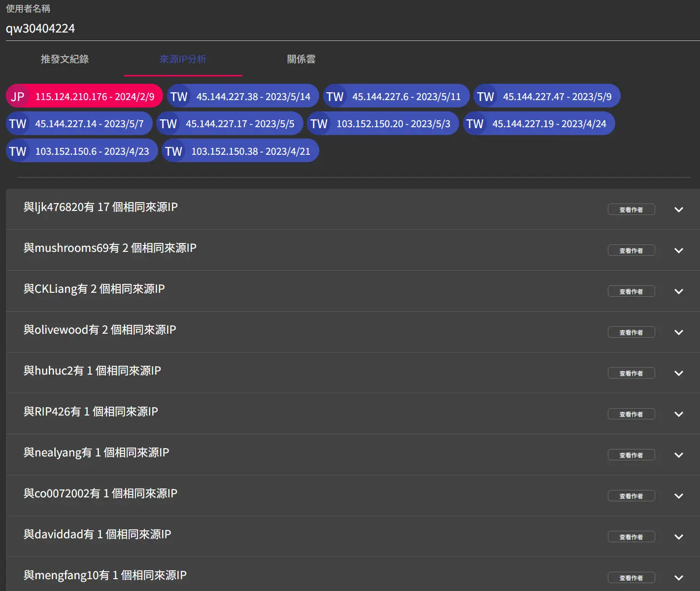Click the TW badge on 45.144.227.6 chip
The image size is (700, 591).
click(x=335, y=97)
